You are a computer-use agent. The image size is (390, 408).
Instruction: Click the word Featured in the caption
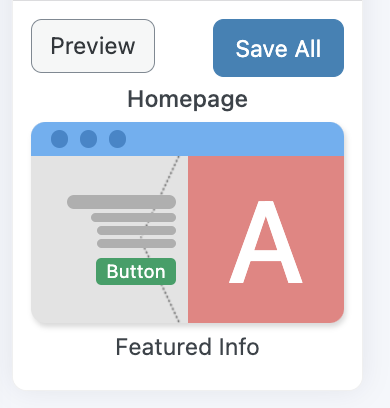point(164,347)
